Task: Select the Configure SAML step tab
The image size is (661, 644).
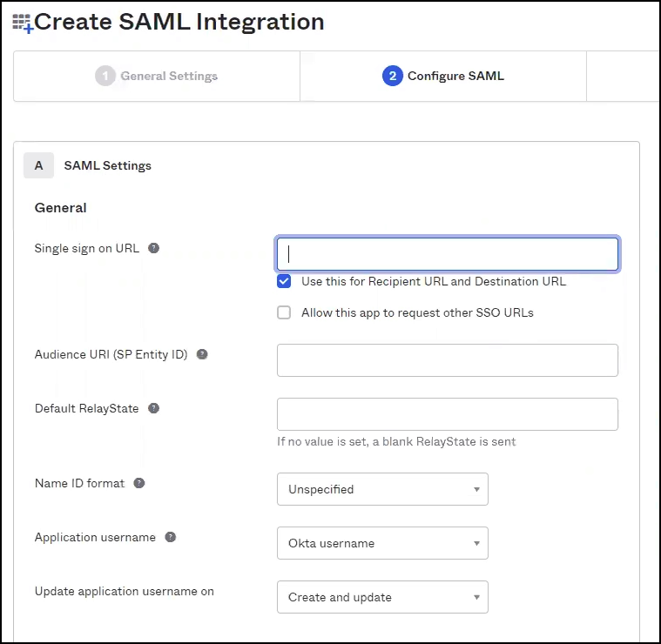Action: (443, 76)
